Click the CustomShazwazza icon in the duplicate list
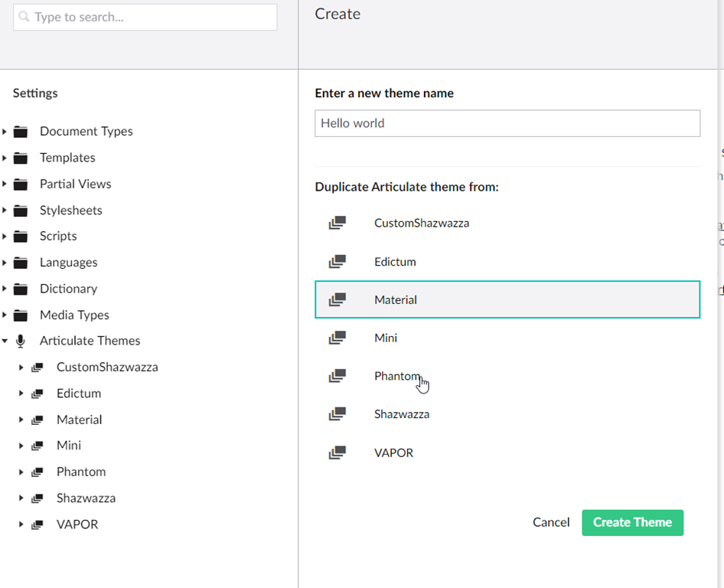The height and width of the screenshot is (588, 724). [337, 223]
